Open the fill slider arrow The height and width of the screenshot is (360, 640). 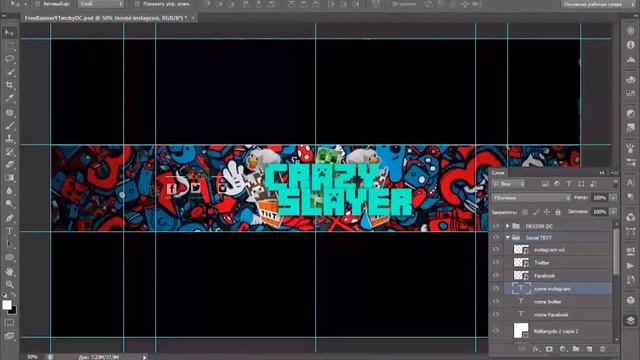click(613, 212)
